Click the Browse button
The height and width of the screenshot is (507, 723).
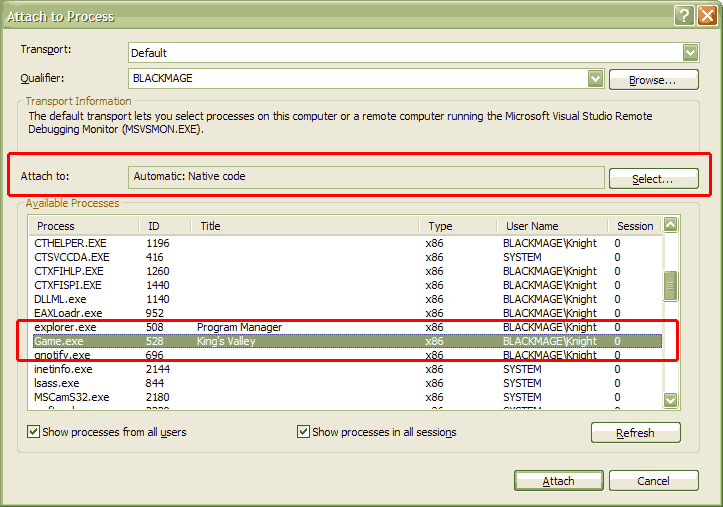[x=653, y=79]
